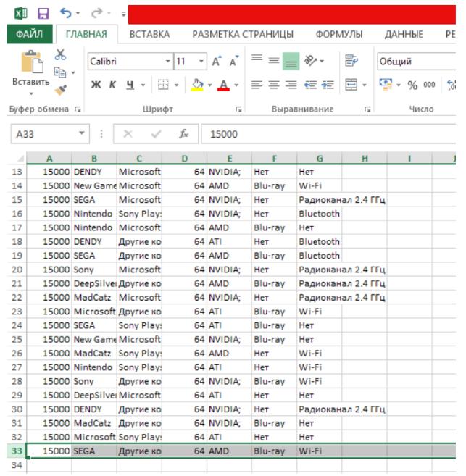Screen dimensions: 466x476
Task: Open the ФОРМУЛЫ tab
Action: point(339,34)
